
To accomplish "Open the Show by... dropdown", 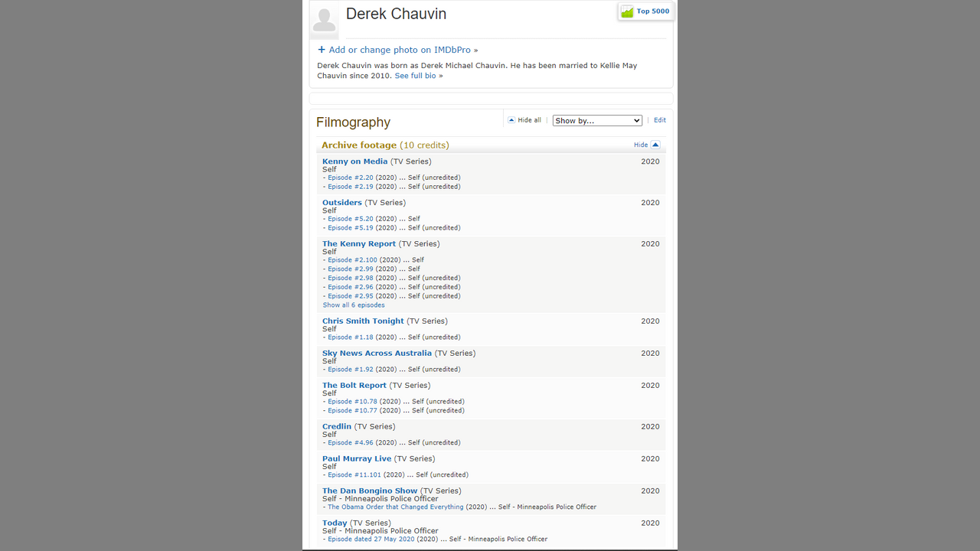I will tap(597, 120).
